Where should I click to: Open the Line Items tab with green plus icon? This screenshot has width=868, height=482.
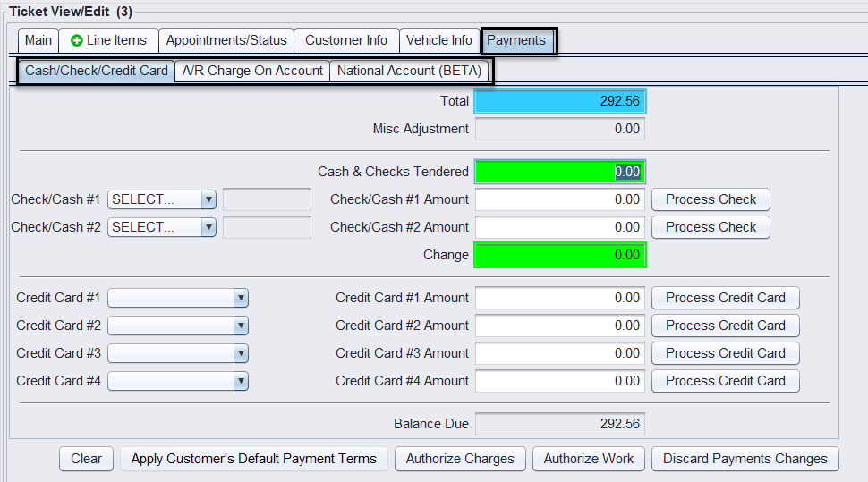click(108, 40)
